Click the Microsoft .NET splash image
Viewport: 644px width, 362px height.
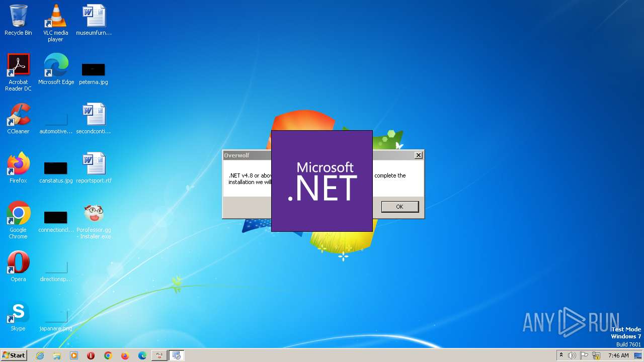pyautogui.click(x=322, y=181)
